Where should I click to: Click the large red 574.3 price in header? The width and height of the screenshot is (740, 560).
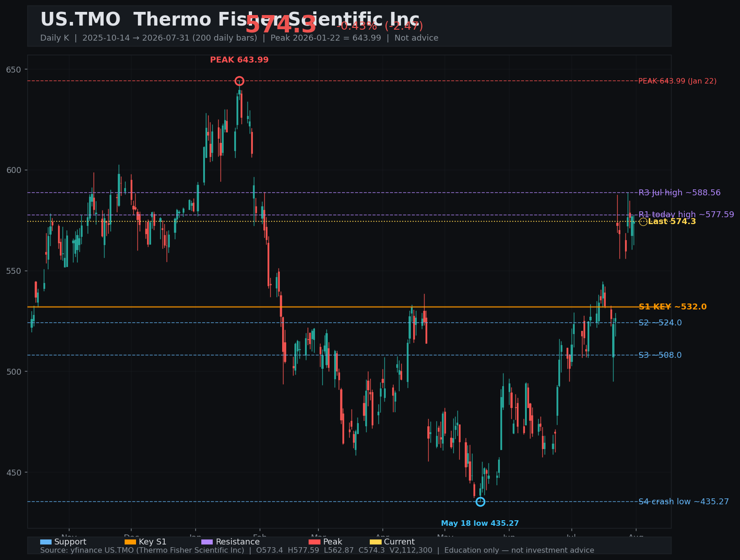click(281, 25)
